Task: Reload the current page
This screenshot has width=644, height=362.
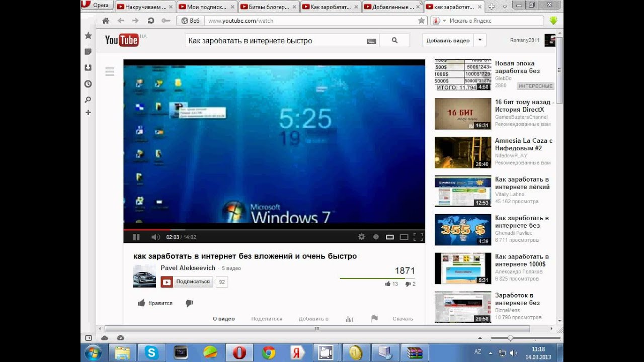Action: tap(150, 21)
